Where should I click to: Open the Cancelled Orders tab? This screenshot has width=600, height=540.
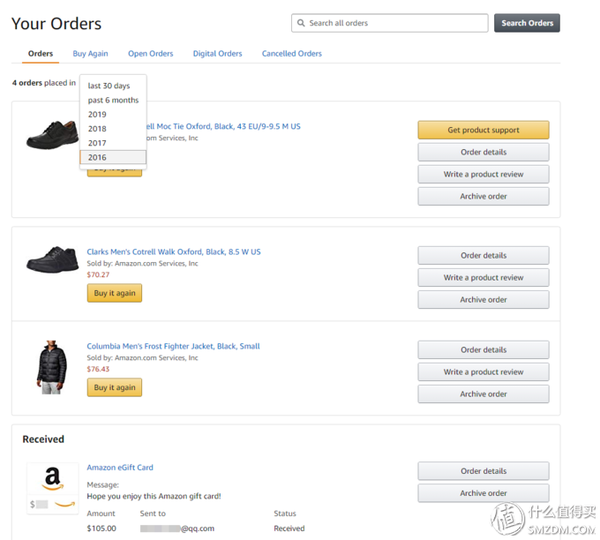(292, 54)
